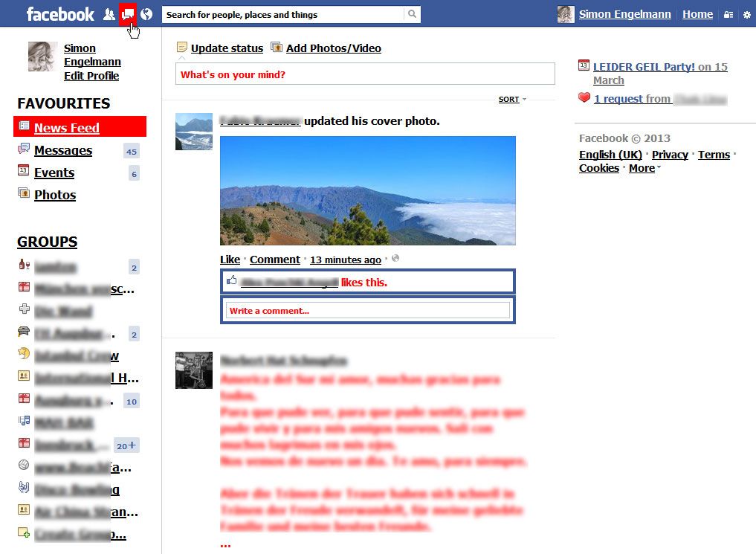Click the Update status note icon
Viewport: 756px width, 554px height.
click(181, 48)
